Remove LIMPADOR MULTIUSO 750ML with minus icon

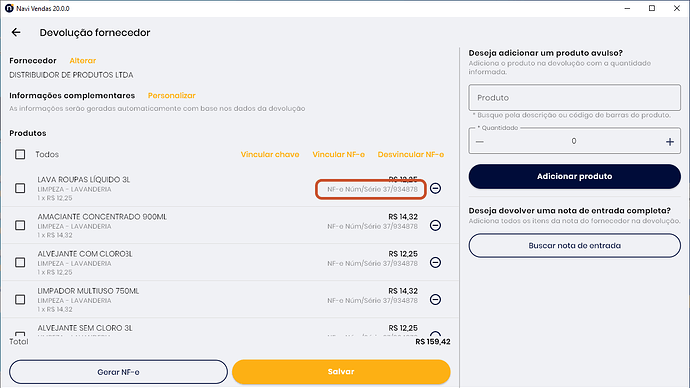pos(435,300)
